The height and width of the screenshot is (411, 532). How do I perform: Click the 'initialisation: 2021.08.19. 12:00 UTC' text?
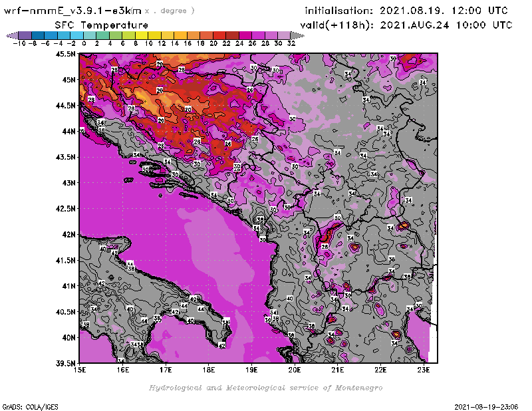pos(406,11)
